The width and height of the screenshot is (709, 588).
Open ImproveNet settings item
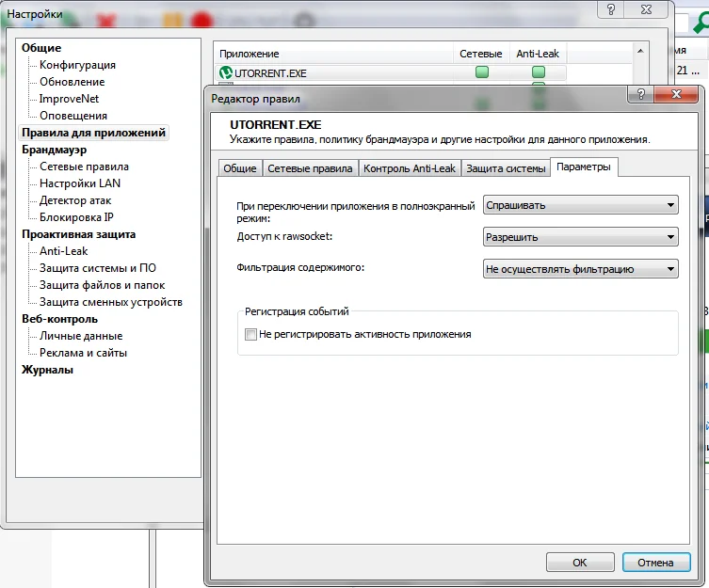(x=69, y=99)
